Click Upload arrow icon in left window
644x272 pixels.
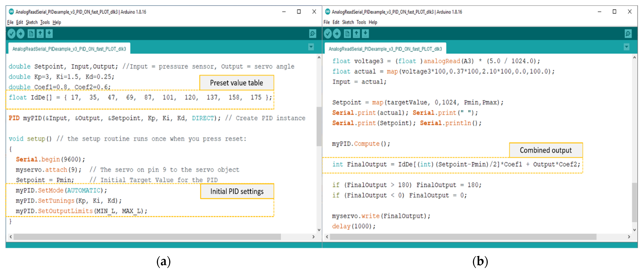pos(20,34)
